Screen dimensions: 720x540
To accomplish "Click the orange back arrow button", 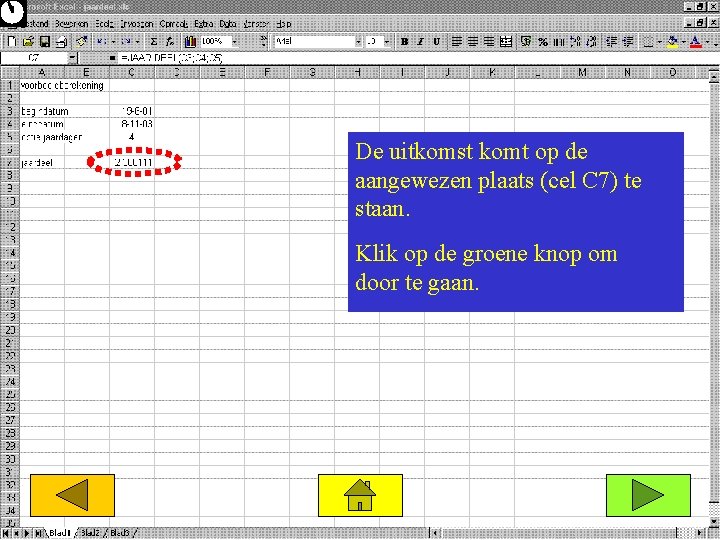I will 72,495.
